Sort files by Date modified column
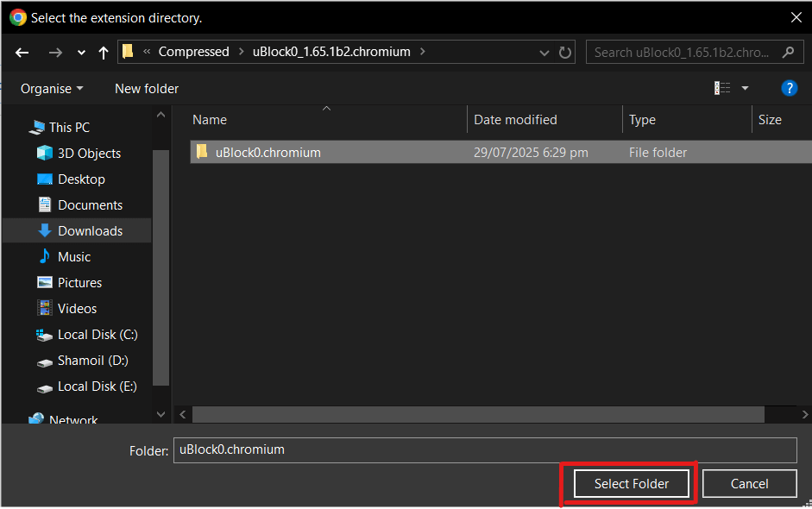 point(515,120)
